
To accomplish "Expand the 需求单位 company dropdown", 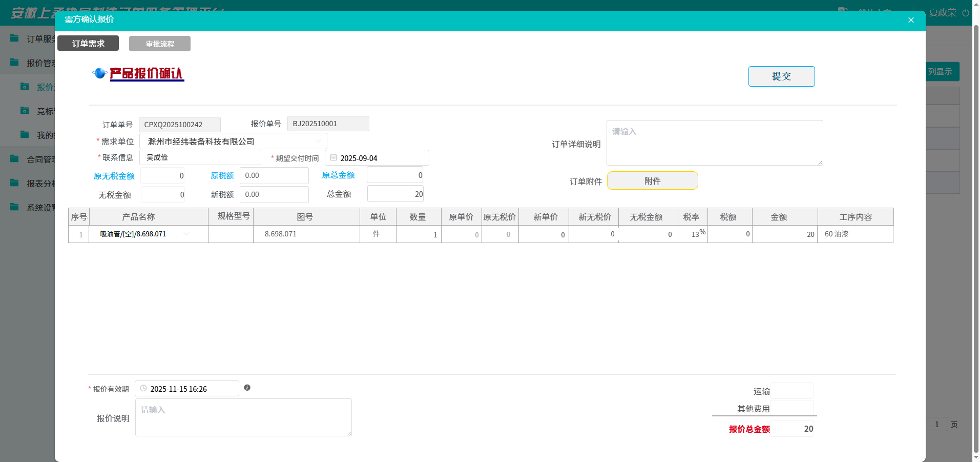I will (x=318, y=141).
